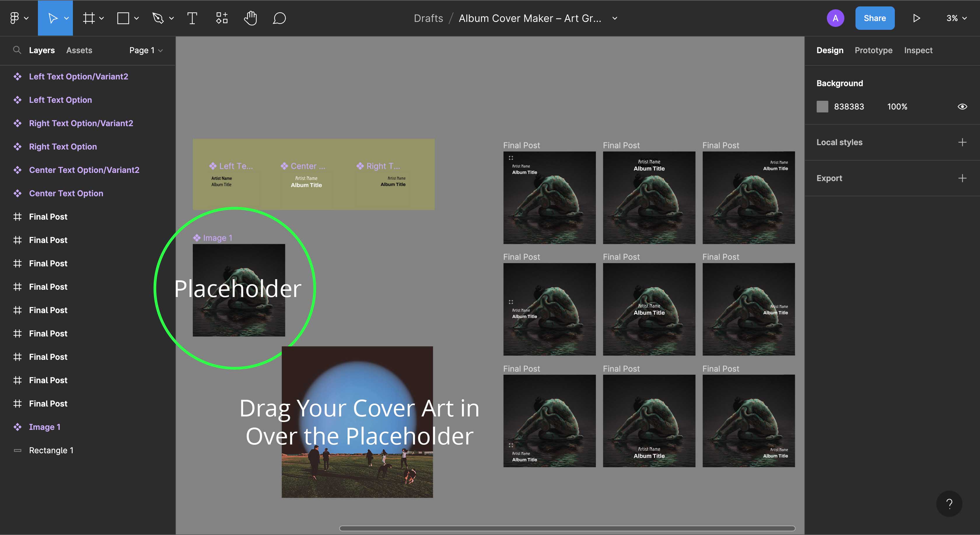Select the Move tool

pyautogui.click(x=52, y=18)
